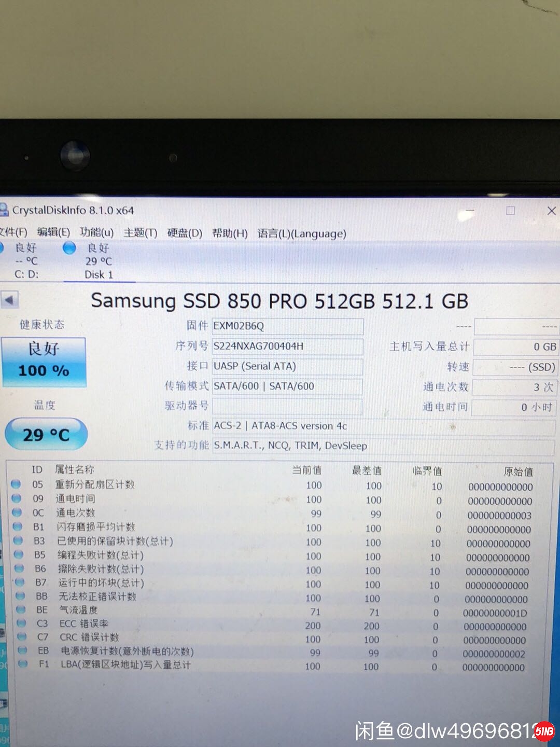
Task: Click the 当前值 column header
Action: click(307, 470)
